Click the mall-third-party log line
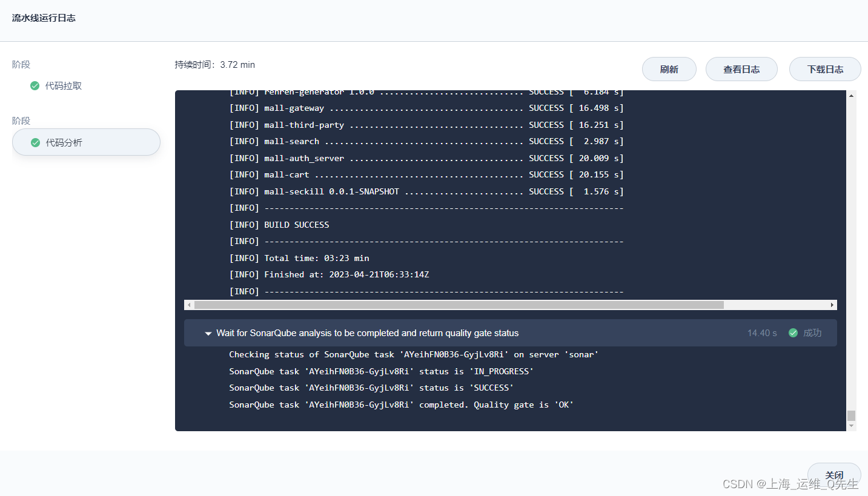This screenshot has width=868, height=496. pos(426,125)
